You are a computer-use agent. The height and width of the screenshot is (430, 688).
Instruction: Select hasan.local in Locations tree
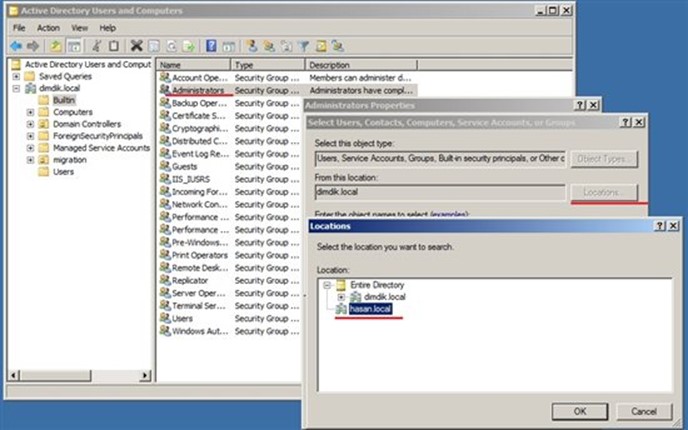pos(370,309)
